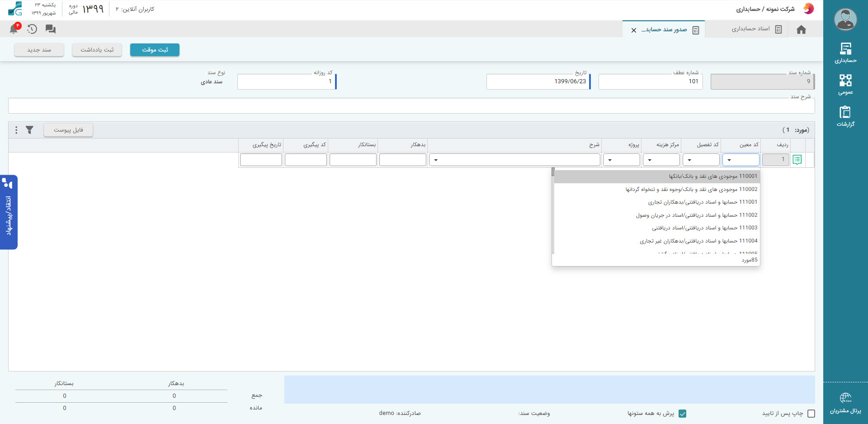Open the chat messages icon
The image size is (868, 424).
[51, 29]
